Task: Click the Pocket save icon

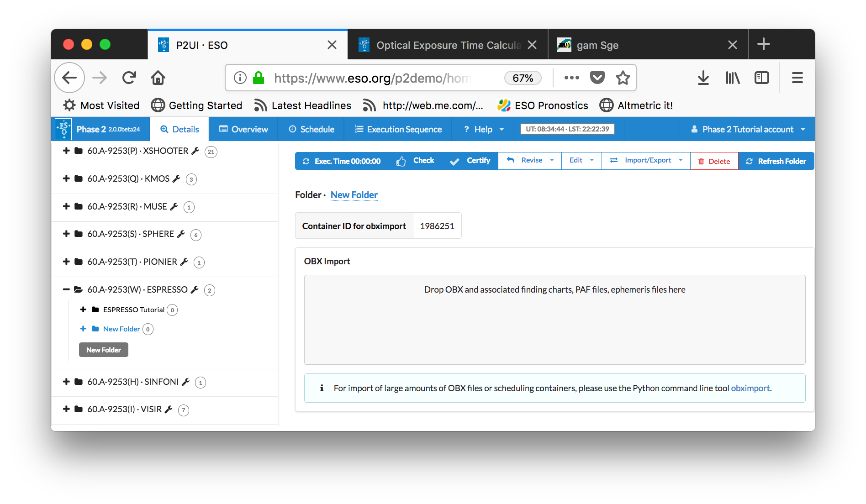Action: pos(597,78)
